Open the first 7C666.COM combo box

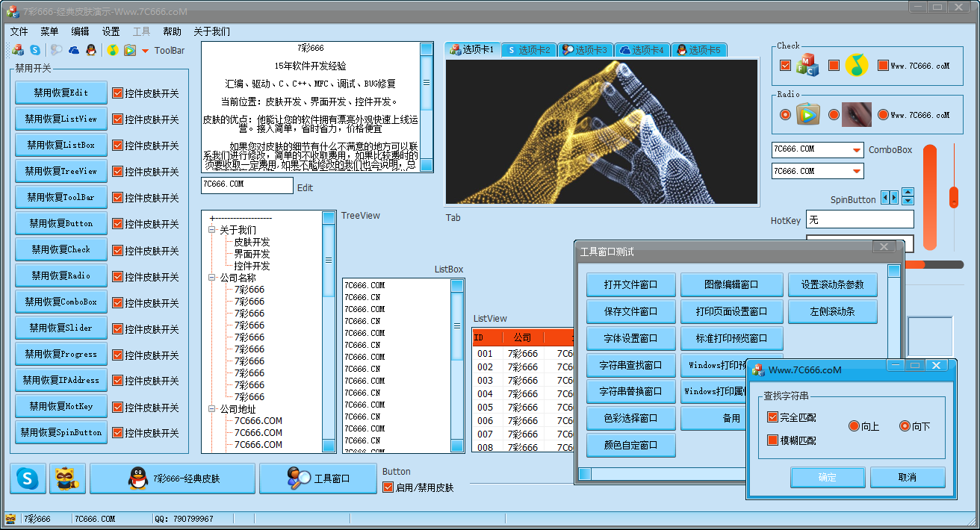(x=857, y=150)
